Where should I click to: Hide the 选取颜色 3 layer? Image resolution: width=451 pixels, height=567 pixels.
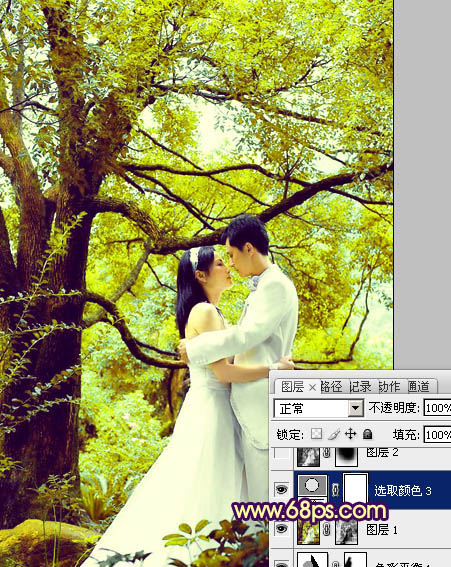pyautogui.click(x=282, y=490)
